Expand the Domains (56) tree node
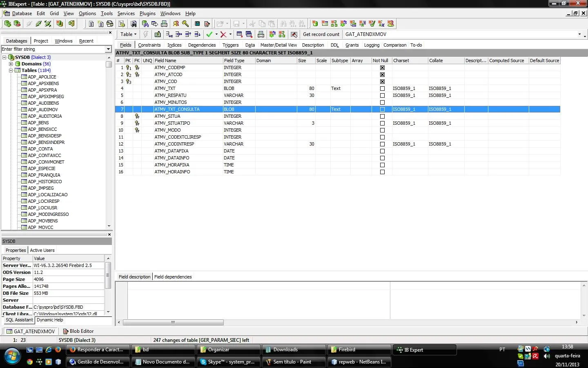 tap(11, 64)
